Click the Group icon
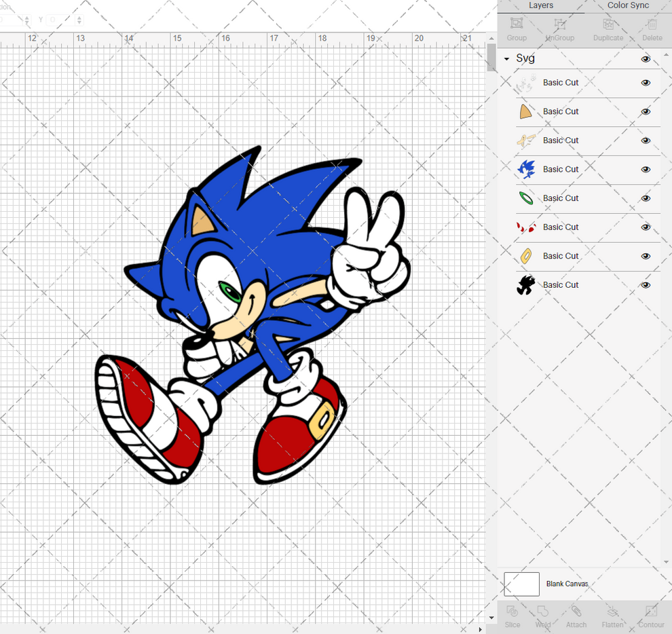This screenshot has width=672, height=634. coord(516,29)
